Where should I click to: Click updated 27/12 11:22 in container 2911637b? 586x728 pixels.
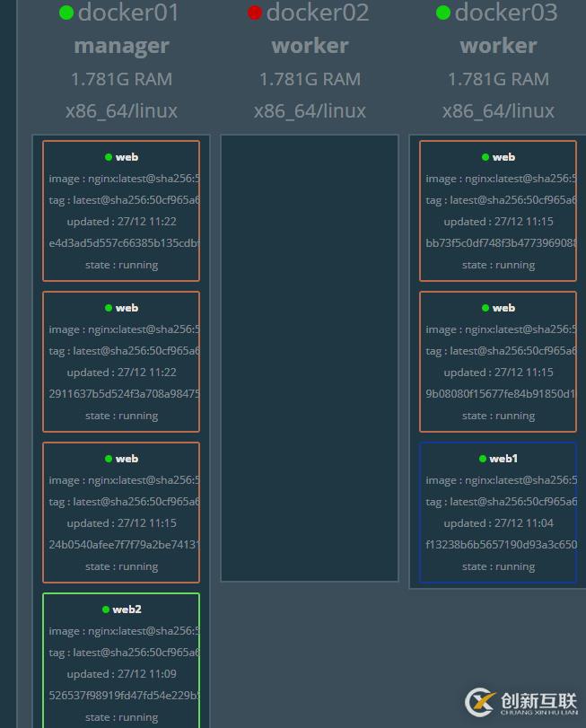(x=121, y=373)
